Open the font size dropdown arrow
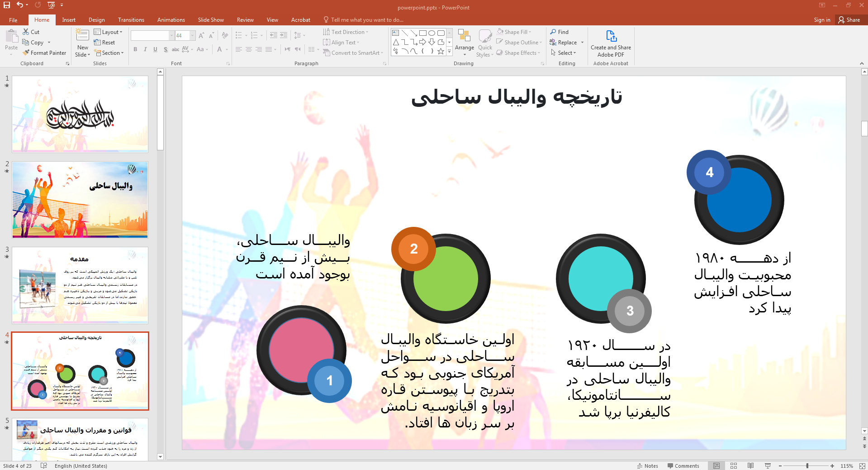 point(193,35)
